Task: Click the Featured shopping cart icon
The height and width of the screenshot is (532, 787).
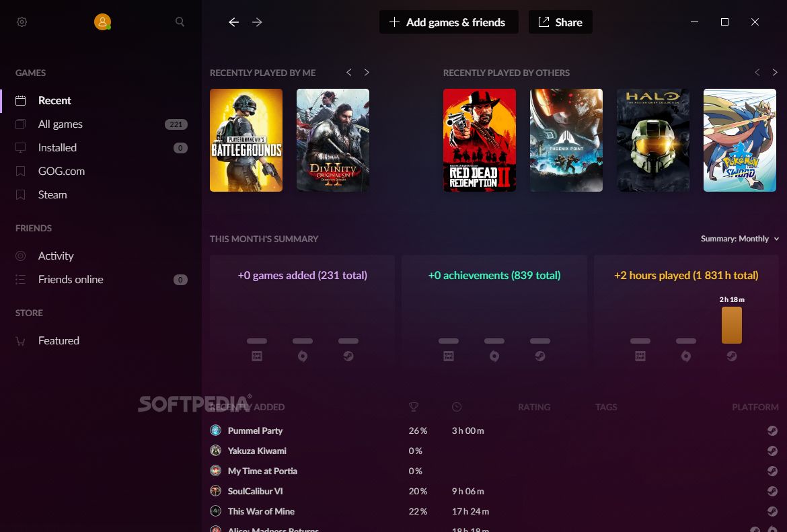Action: pos(21,341)
